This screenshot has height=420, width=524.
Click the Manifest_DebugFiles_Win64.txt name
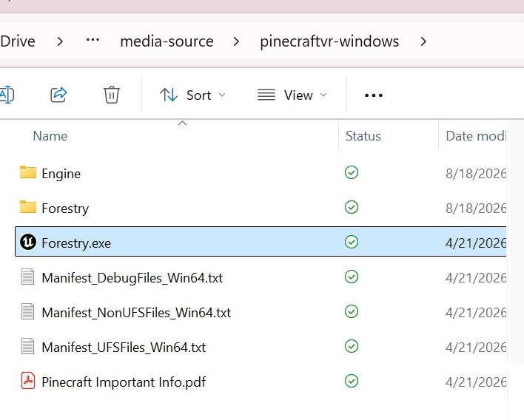tap(132, 278)
